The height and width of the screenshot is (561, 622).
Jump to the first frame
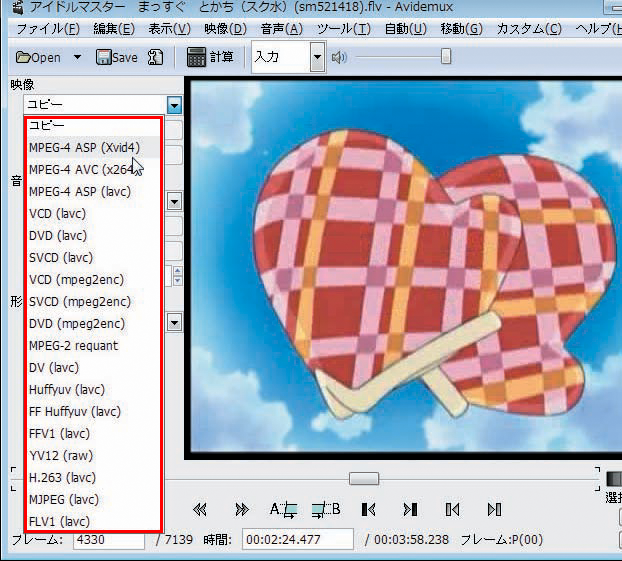click(x=369, y=509)
